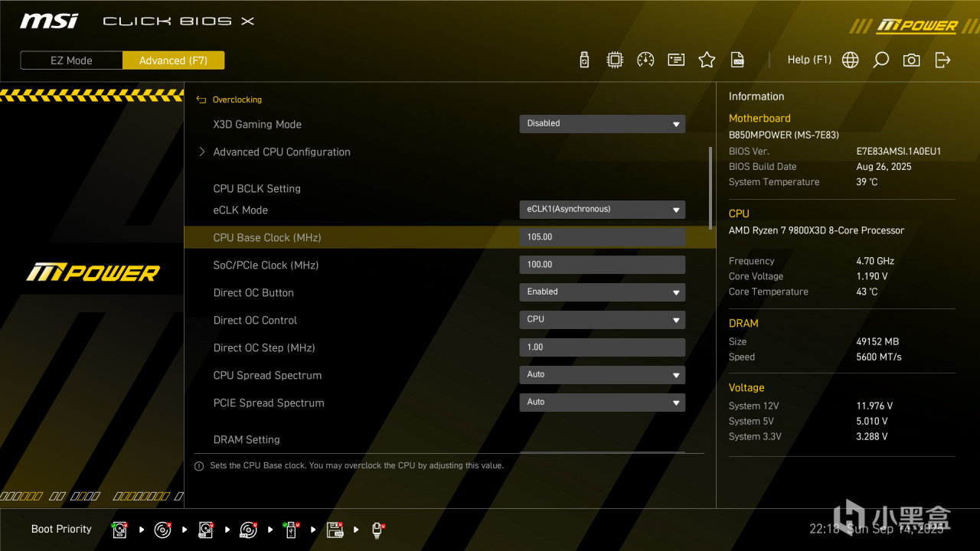Image resolution: width=980 pixels, height=551 pixels.
Task: Click the exit door icon
Action: (942, 60)
